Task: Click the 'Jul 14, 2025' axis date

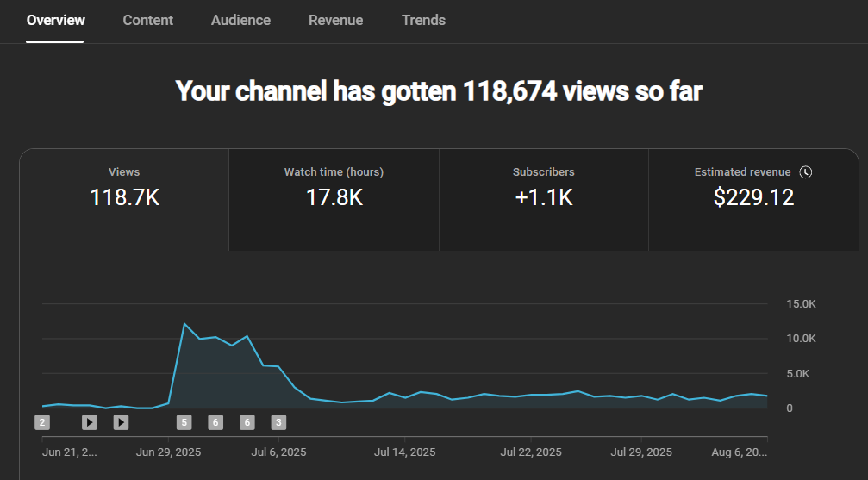Action: pos(405,452)
